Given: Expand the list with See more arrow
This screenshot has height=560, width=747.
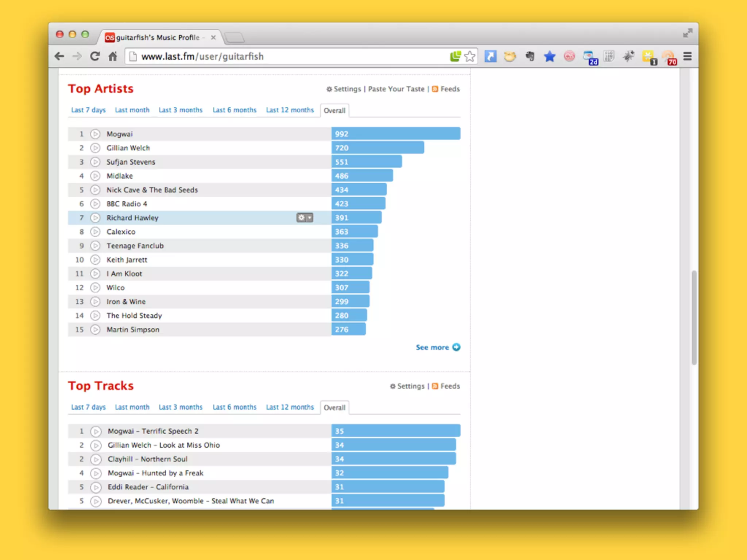Looking at the screenshot, I should pyautogui.click(x=456, y=347).
